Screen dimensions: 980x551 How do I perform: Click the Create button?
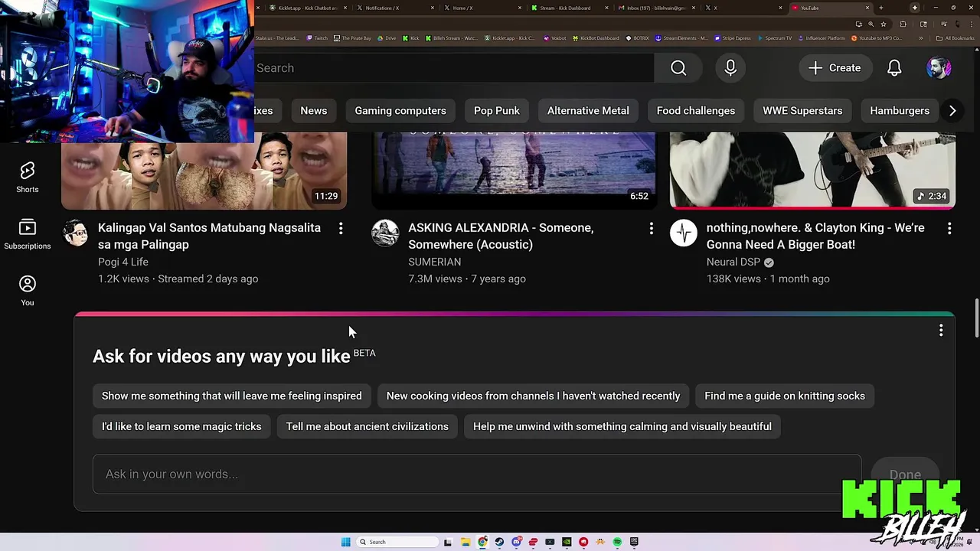(835, 68)
